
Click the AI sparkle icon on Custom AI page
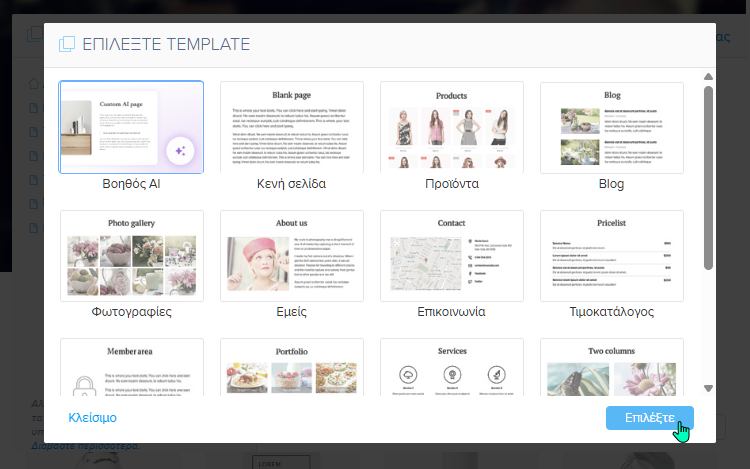pos(181,150)
